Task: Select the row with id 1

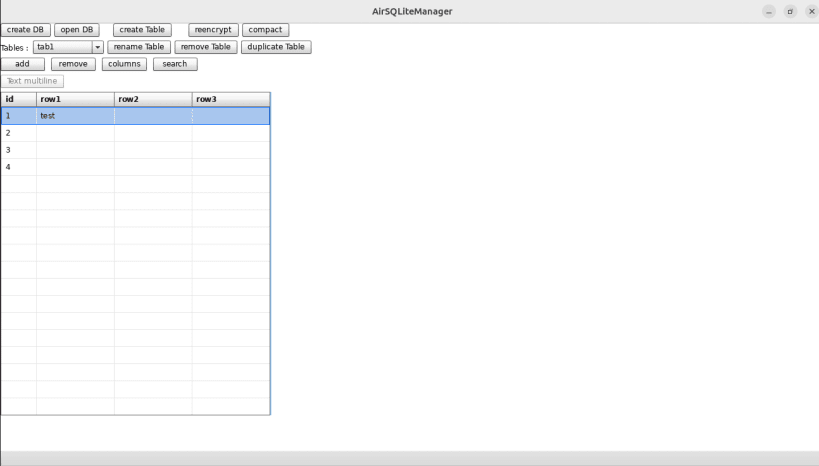Action: (x=135, y=116)
